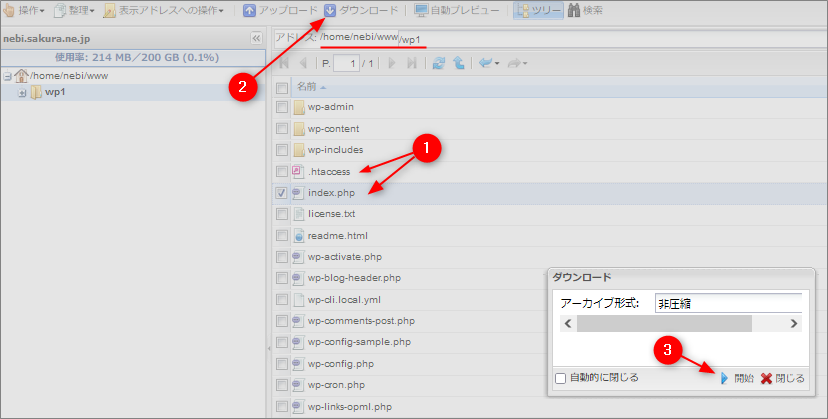Screen dimensions: 828x419
Task: Expand the wp1 folder tree node
Action: click(x=22, y=93)
